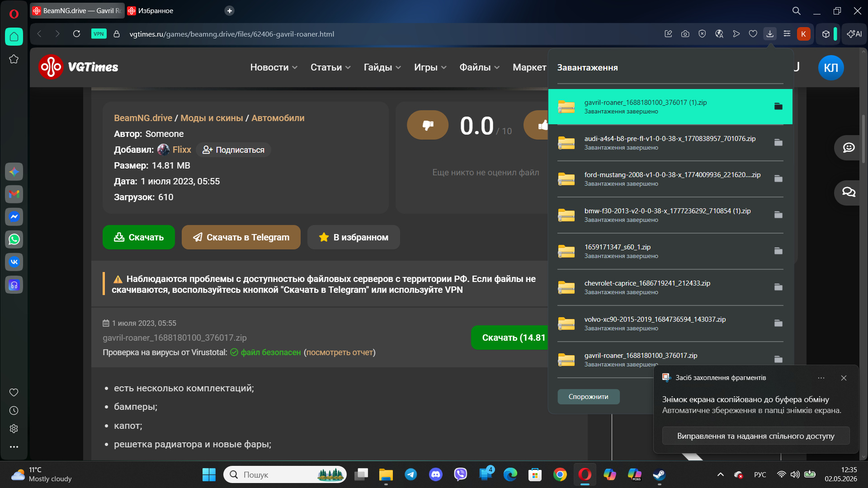Open Gmail shortcut in the sidebar
The width and height of the screenshot is (868, 488).
tap(14, 194)
